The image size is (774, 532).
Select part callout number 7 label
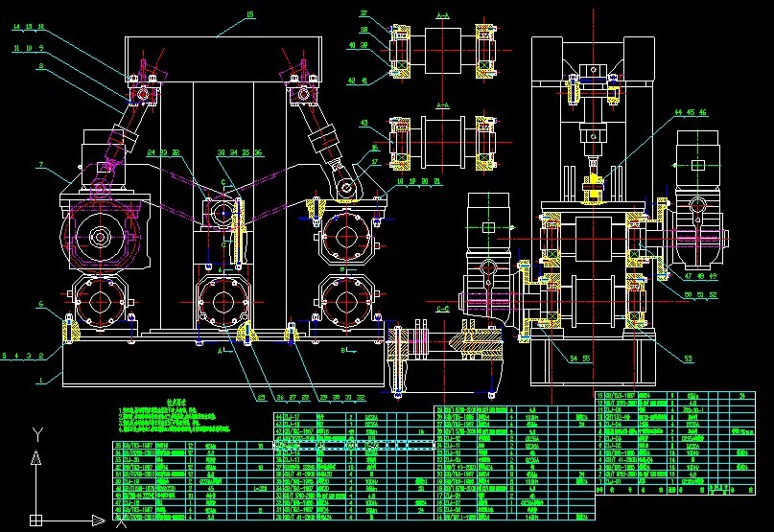click(x=41, y=166)
